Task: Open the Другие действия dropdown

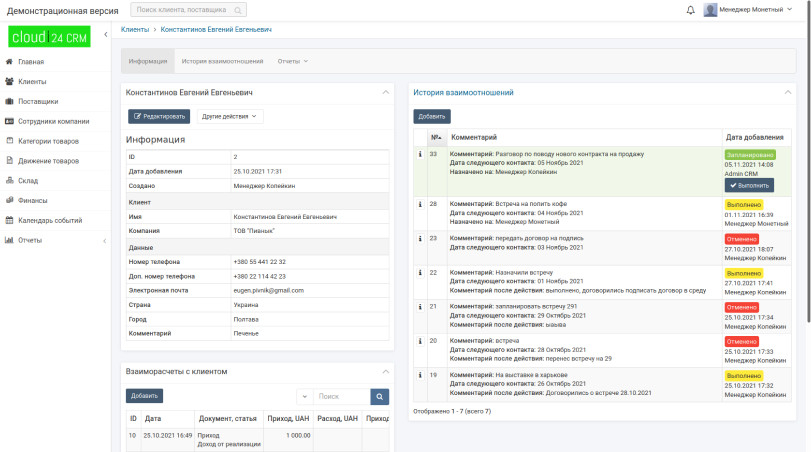Action: click(x=230, y=116)
